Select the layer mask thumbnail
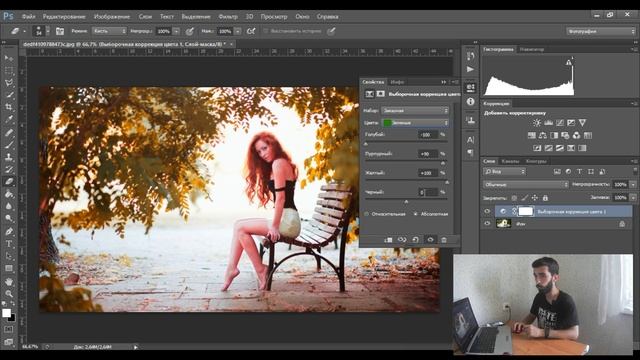Viewport: 640px width, 360px height. [x=526, y=211]
